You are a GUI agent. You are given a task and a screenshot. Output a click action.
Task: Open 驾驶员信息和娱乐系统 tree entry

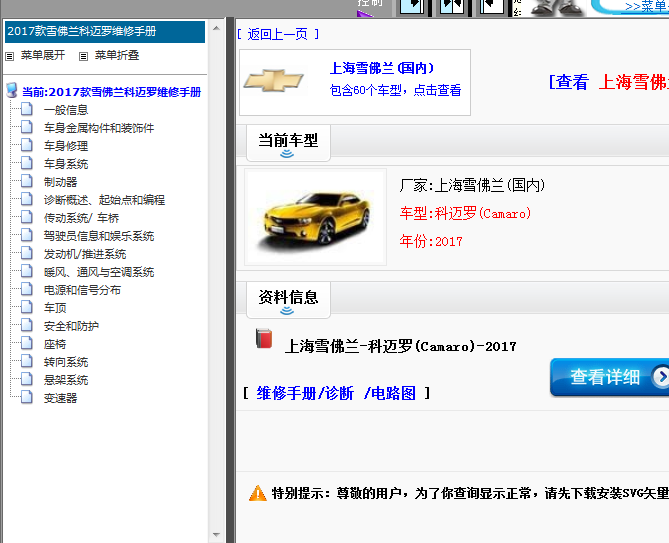(99, 236)
